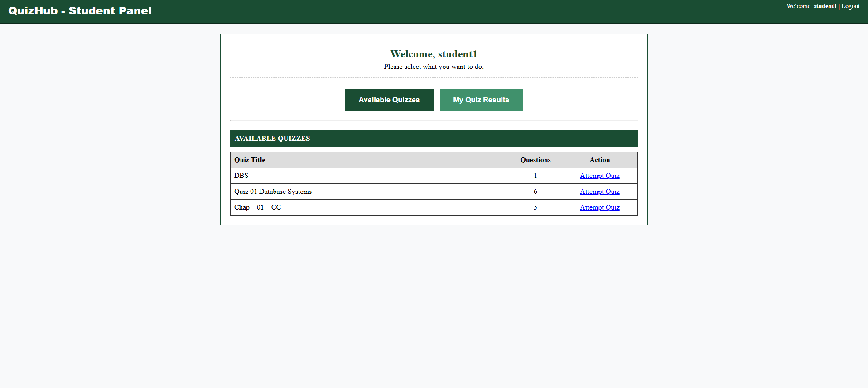Click the Action column header
868x388 pixels.
599,160
